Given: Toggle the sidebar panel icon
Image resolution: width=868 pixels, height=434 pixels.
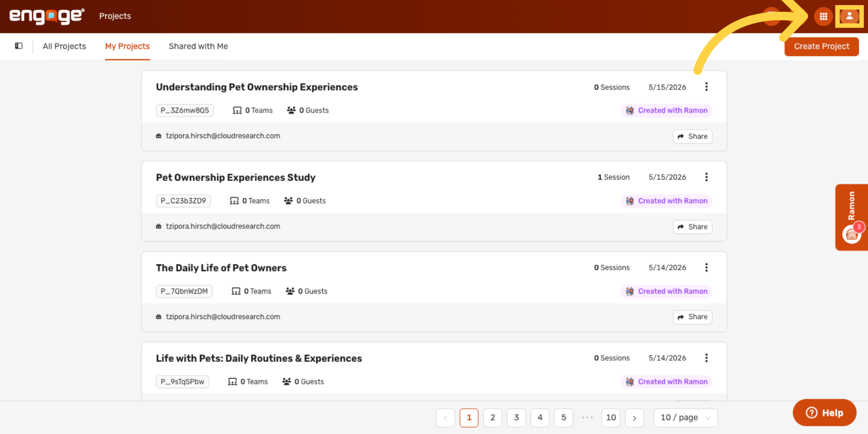Looking at the screenshot, I should click(19, 46).
